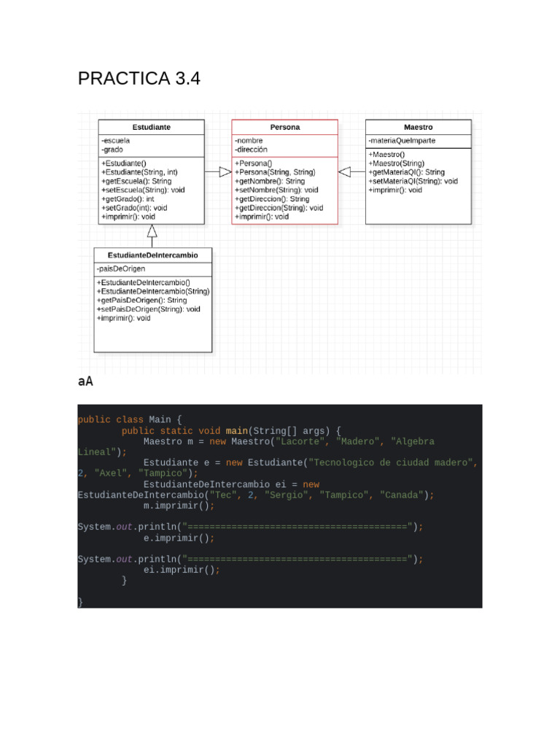Click the -nombre attribute in Persona
This screenshot has height=747, width=560.
click(249, 141)
